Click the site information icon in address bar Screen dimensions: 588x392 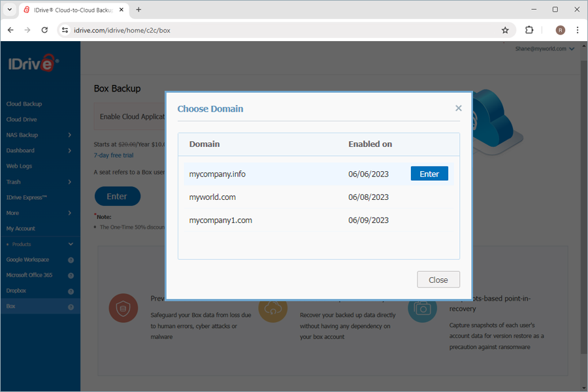coord(65,30)
